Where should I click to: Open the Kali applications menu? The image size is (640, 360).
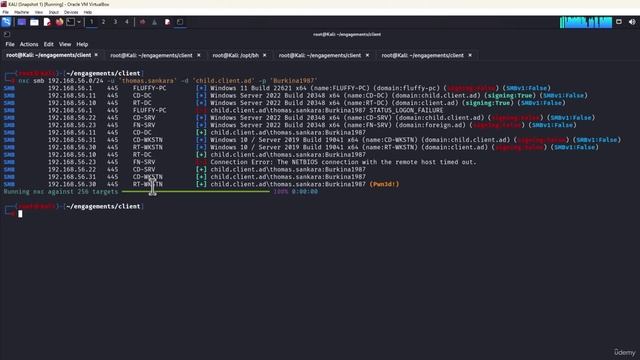coord(6,22)
